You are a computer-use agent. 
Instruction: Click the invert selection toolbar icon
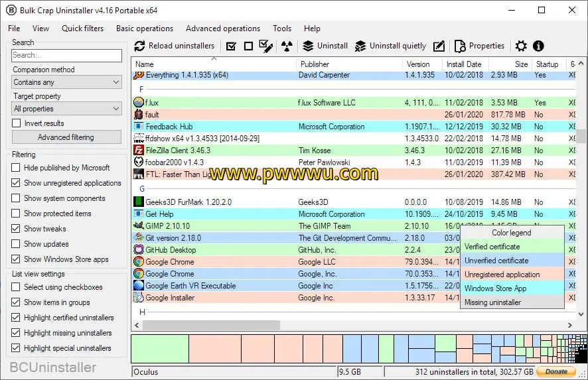pyautogui.click(x=266, y=46)
